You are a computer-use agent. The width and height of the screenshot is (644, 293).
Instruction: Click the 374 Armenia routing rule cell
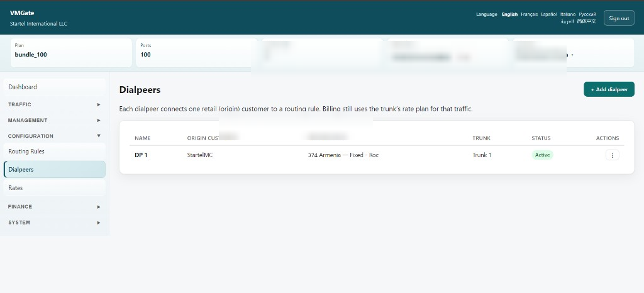pyautogui.click(x=343, y=155)
